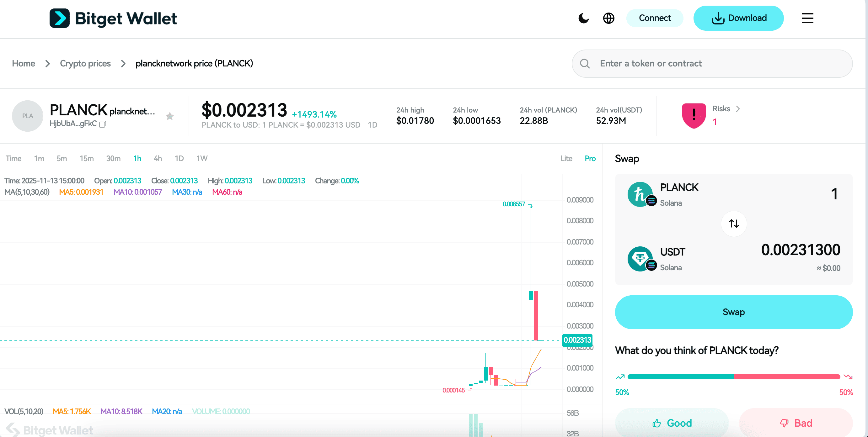Open the hamburger menu
The height and width of the screenshot is (437, 868).
click(x=807, y=18)
